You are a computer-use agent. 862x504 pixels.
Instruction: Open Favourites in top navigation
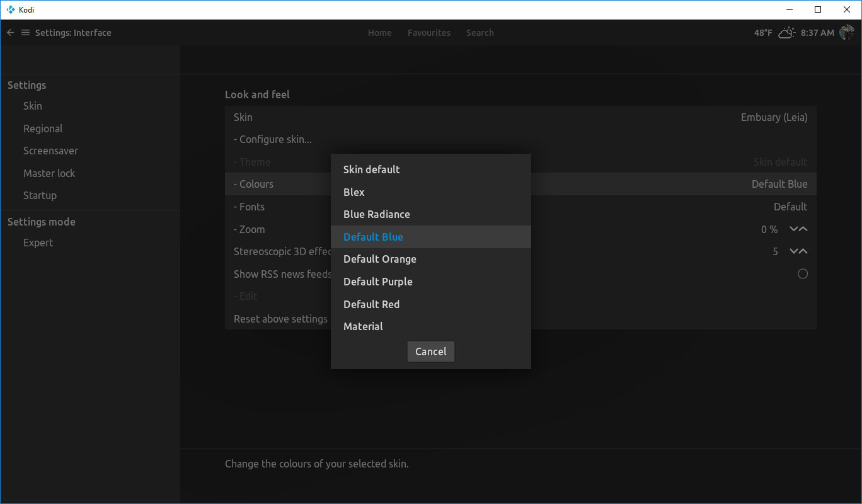429,33
